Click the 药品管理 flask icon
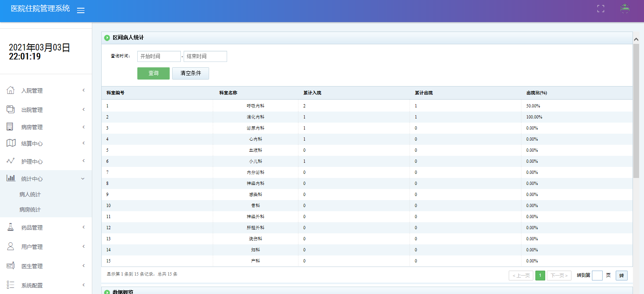Viewport: 644px width, 294px height. tap(11, 227)
